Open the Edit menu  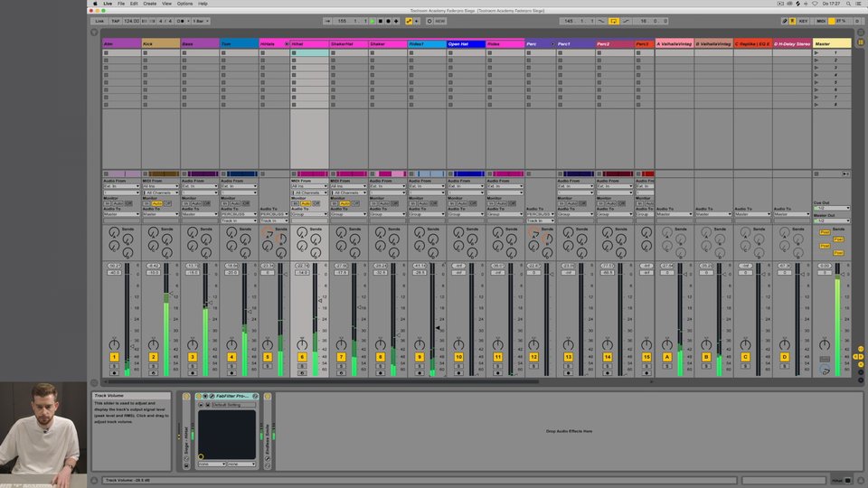(x=134, y=4)
